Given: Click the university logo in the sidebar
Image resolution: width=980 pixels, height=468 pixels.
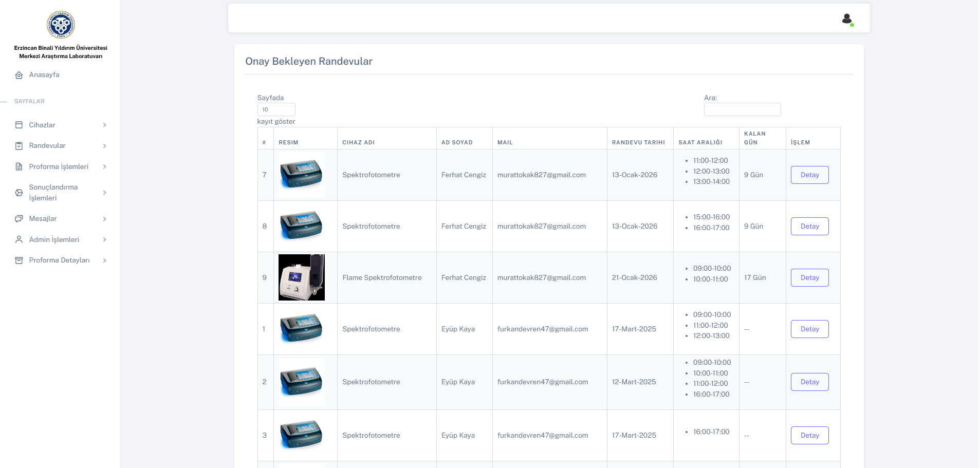Looking at the screenshot, I should click(61, 25).
